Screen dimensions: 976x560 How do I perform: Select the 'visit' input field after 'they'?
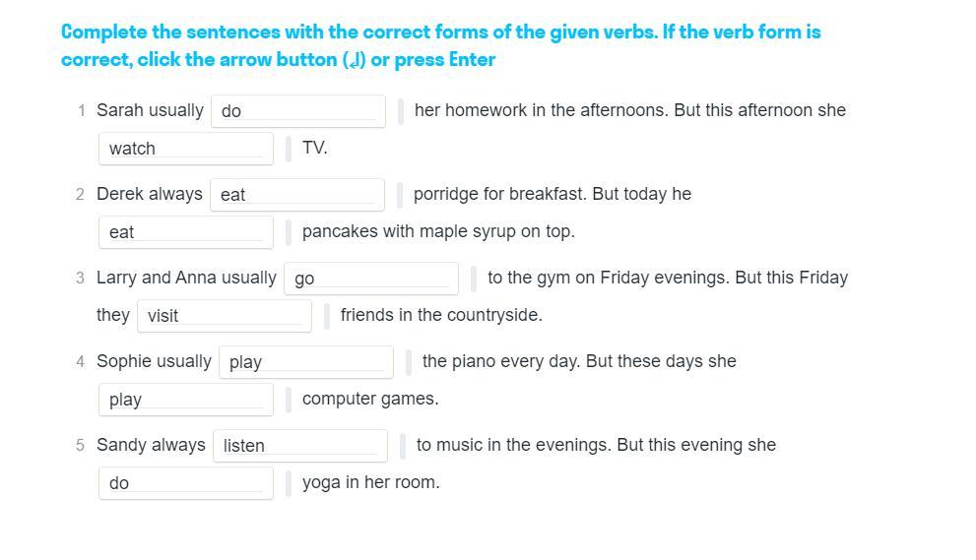(225, 316)
